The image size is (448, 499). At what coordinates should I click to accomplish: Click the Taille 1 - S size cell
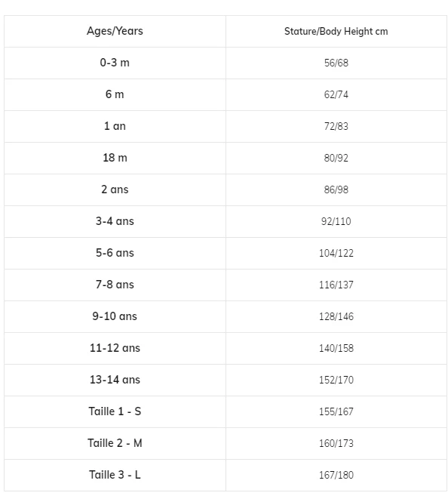[115, 411]
